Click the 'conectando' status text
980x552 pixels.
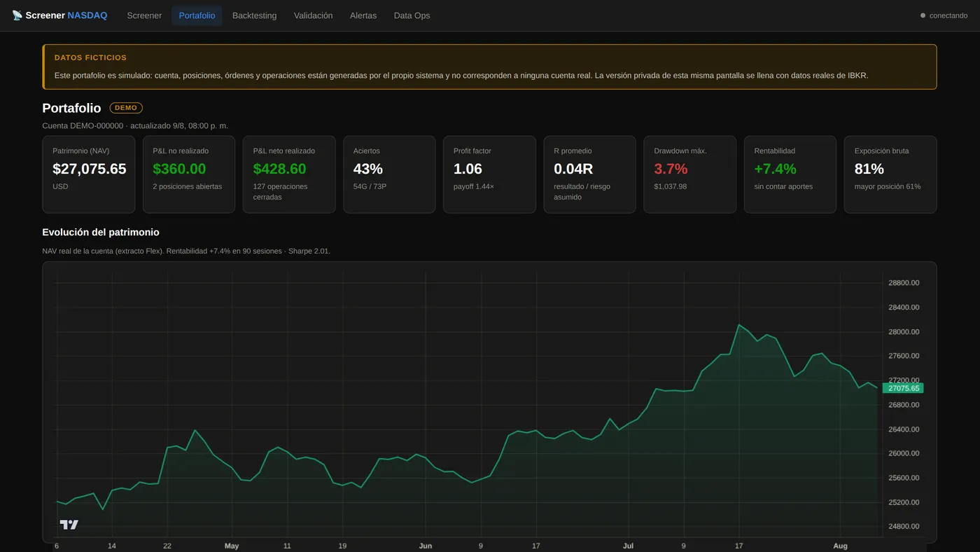948,15
